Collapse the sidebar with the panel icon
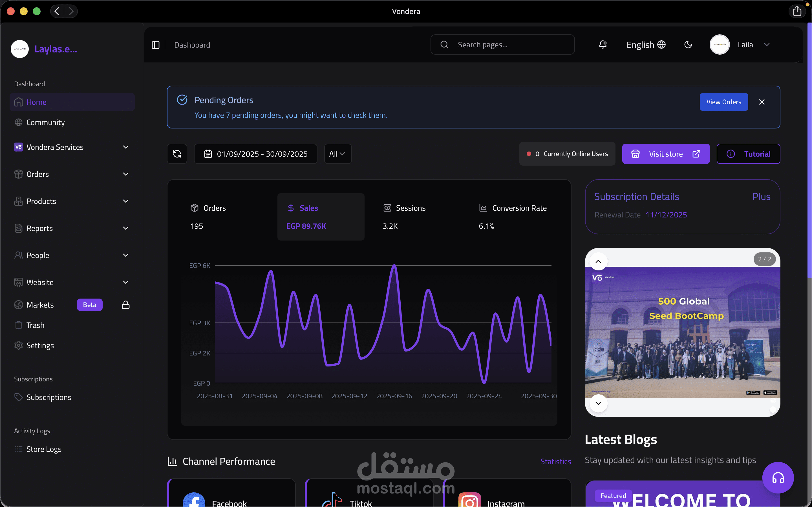Screen dimensions: 812x507 [155, 45]
